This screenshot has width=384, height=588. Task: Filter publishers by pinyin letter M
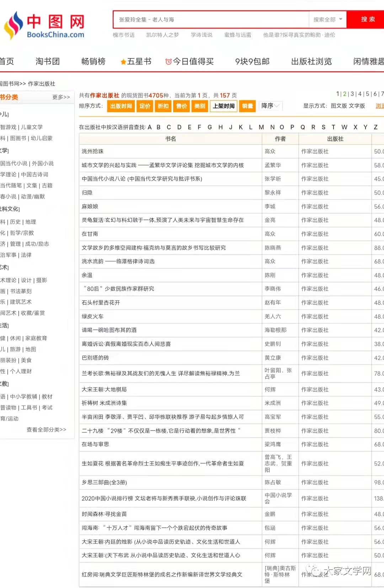tap(261, 127)
